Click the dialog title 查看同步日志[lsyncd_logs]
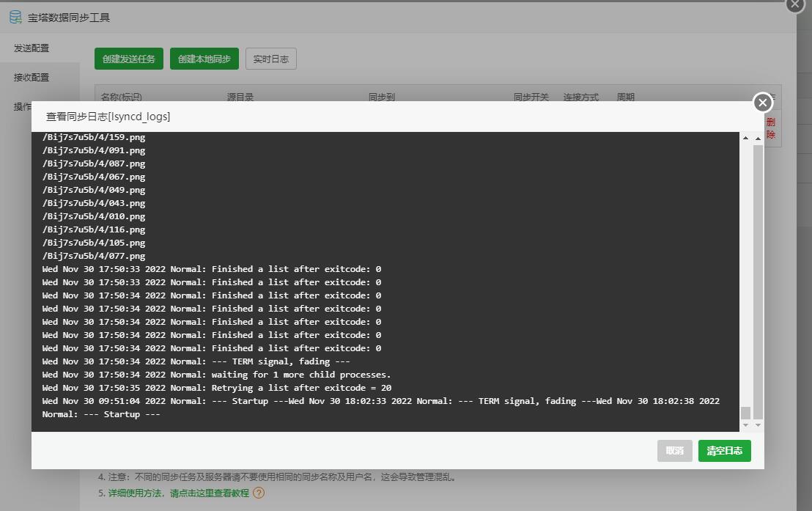 click(x=108, y=117)
